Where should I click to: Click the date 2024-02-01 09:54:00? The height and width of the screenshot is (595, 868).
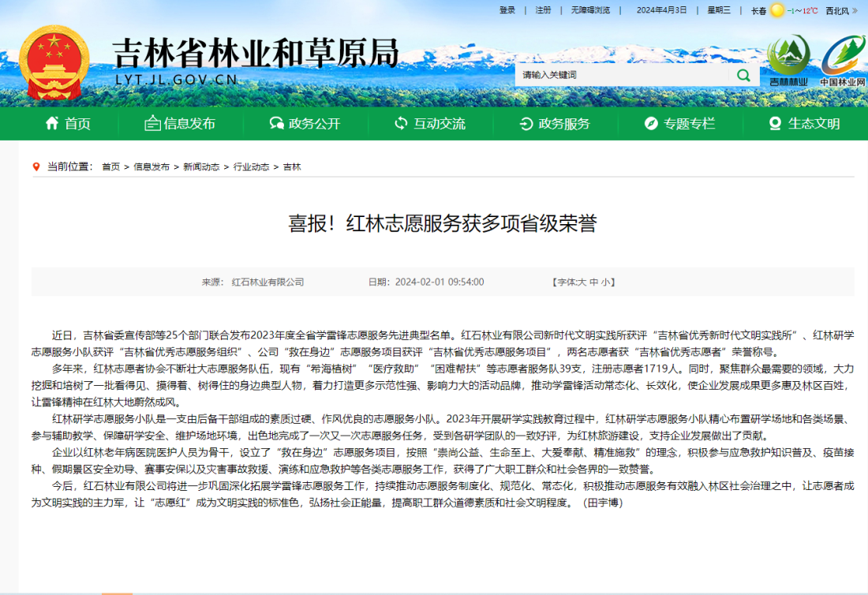click(439, 283)
